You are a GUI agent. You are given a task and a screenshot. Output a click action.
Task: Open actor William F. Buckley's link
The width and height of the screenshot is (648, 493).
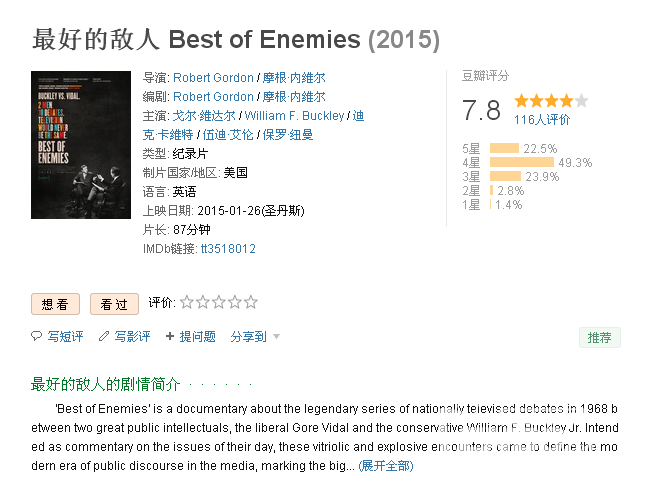[294, 116]
